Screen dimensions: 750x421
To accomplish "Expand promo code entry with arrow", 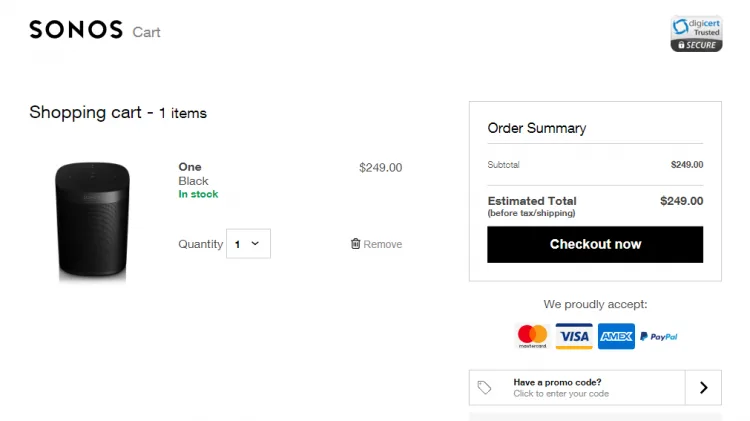I will pos(703,388).
